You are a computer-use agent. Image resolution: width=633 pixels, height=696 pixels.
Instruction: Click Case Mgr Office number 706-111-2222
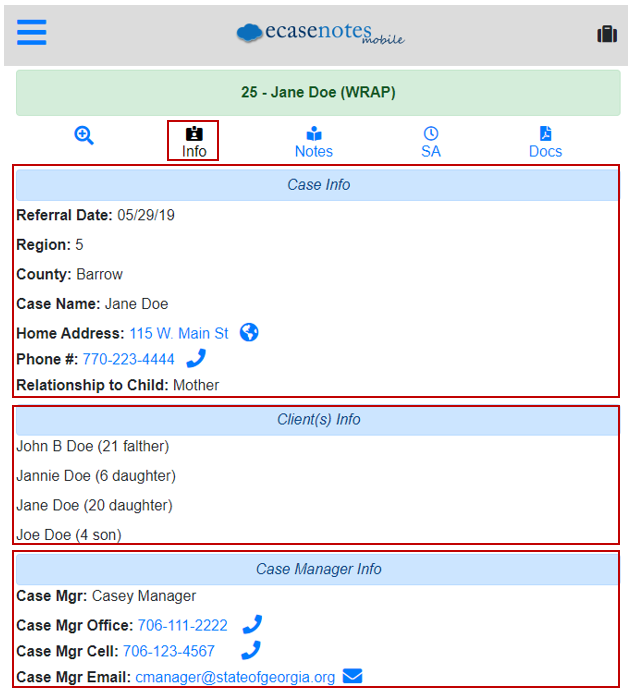pos(182,625)
